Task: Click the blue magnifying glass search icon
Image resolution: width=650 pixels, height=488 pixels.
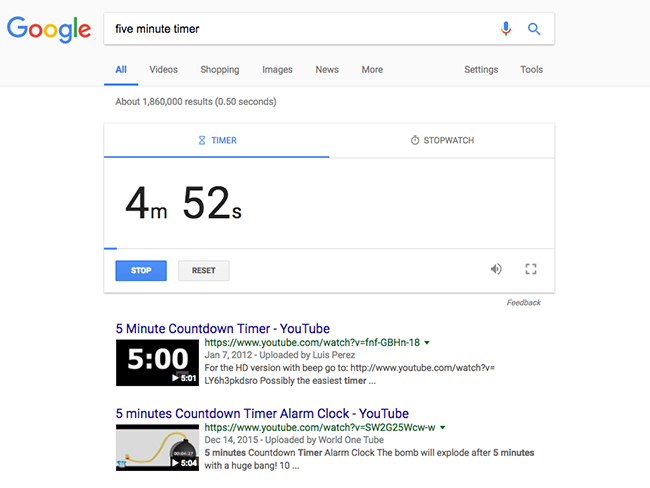Action: [534, 29]
